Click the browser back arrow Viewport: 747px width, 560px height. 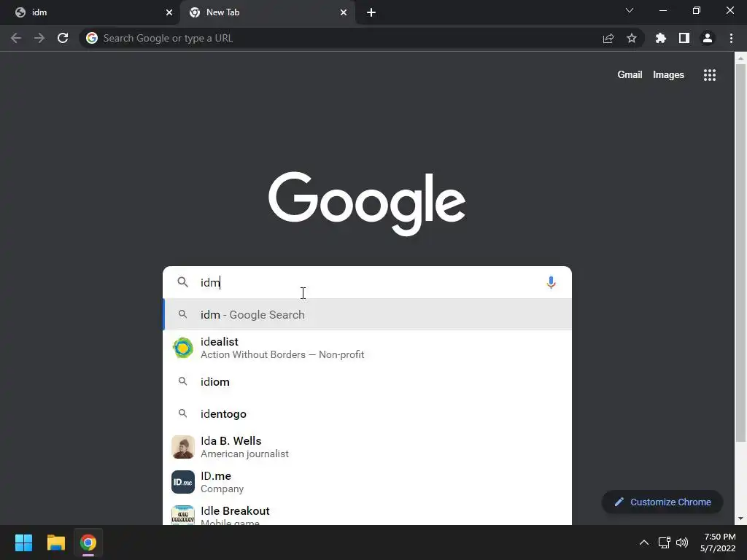[x=16, y=38]
